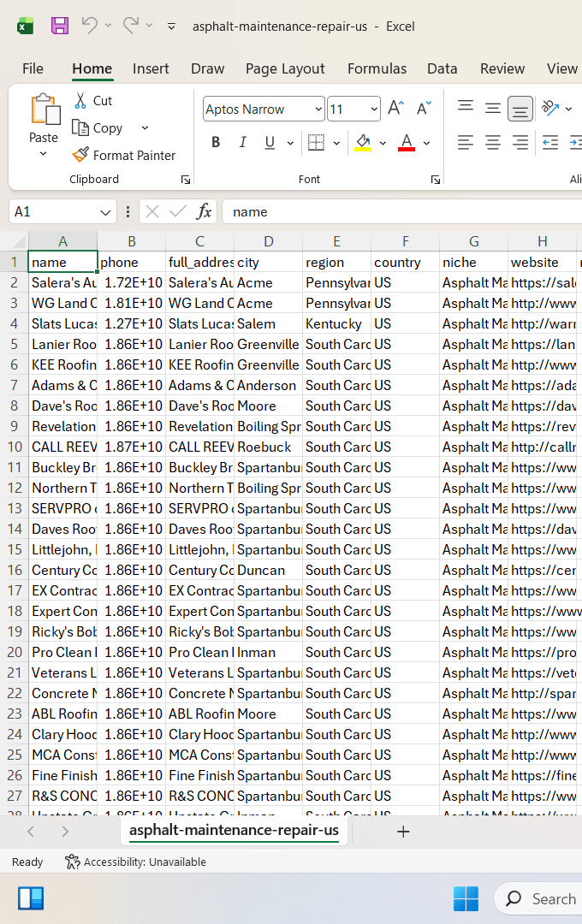Image resolution: width=582 pixels, height=924 pixels.
Task: Open the Windows Start button
Action: coord(466,898)
